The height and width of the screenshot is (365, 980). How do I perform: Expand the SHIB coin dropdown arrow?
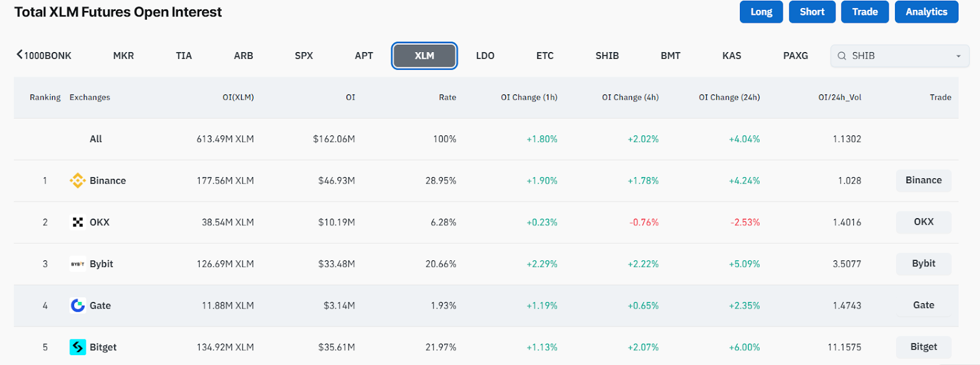[x=959, y=56]
